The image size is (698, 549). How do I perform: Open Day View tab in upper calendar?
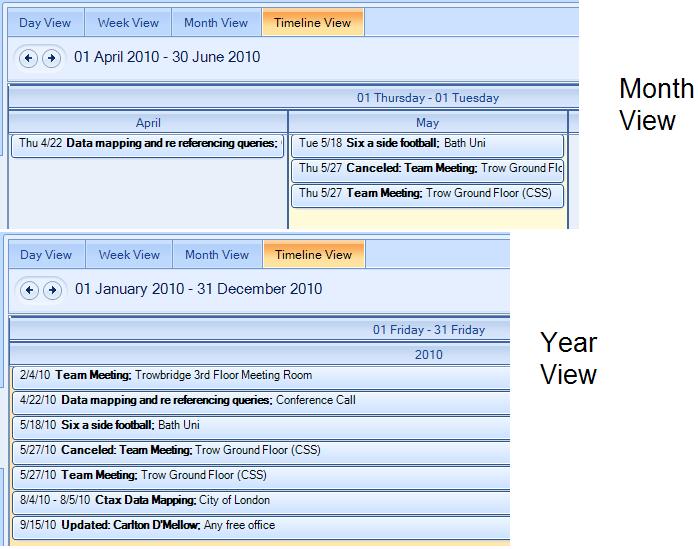[45, 23]
